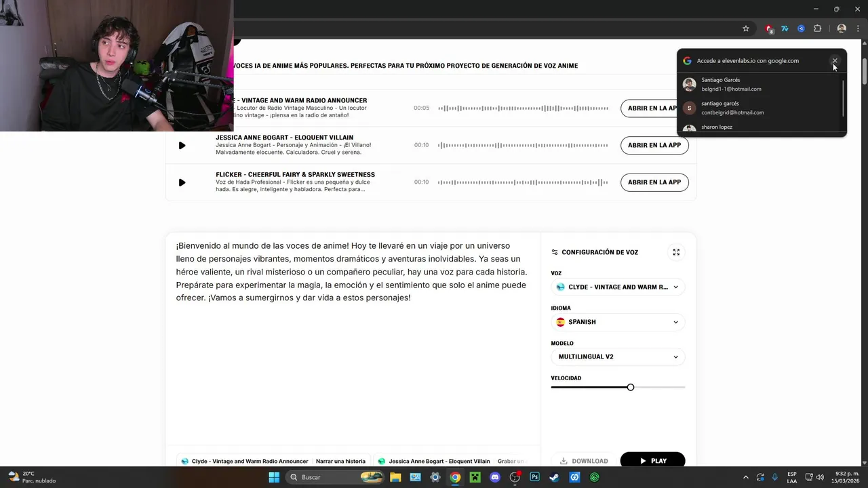
Task: Select the Clyde Vintage Radio Announcer chip
Action: [245, 461]
